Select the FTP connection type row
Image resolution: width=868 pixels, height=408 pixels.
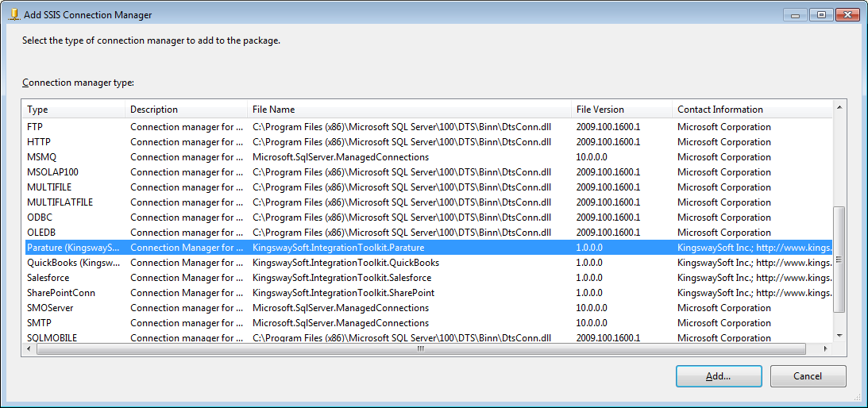(426, 127)
